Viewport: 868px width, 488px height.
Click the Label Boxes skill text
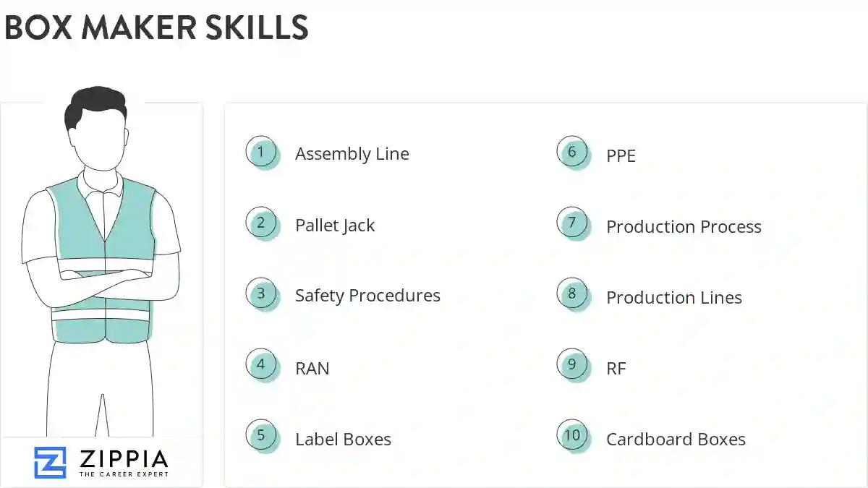coord(343,440)
